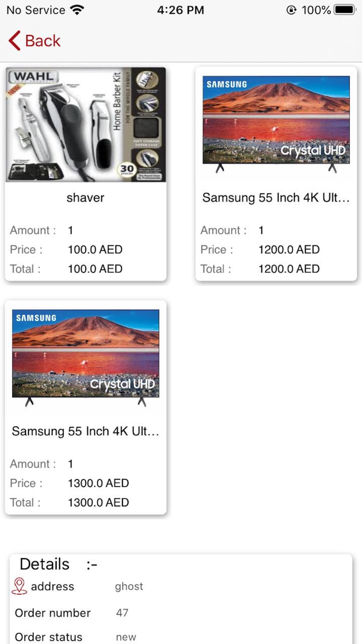Screen dimensions: 362x644
Task: Open the Samsung TV image priced 1200.0 AED
Action: (276, 125)
